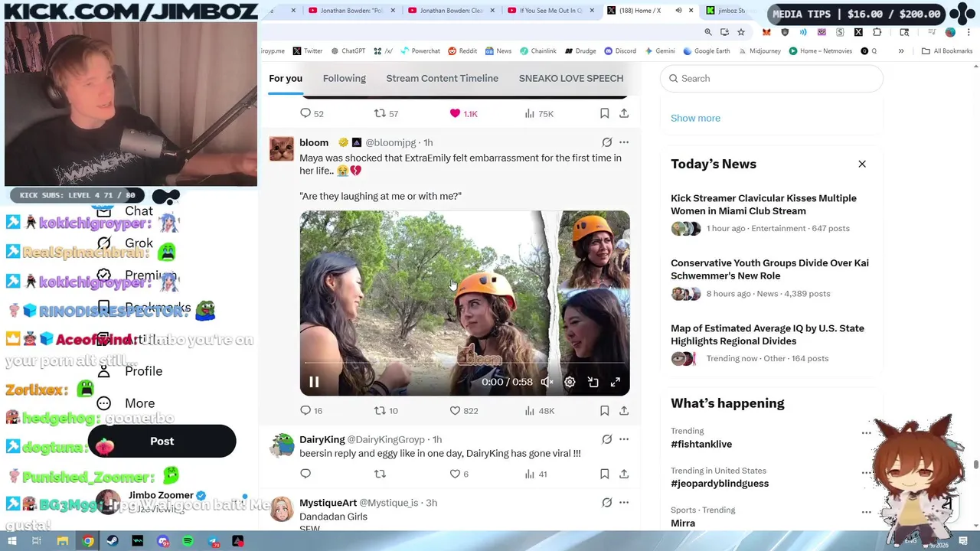
Task: Open more options on bloom post
Action: pyautogui.click(x=624, y=142)
